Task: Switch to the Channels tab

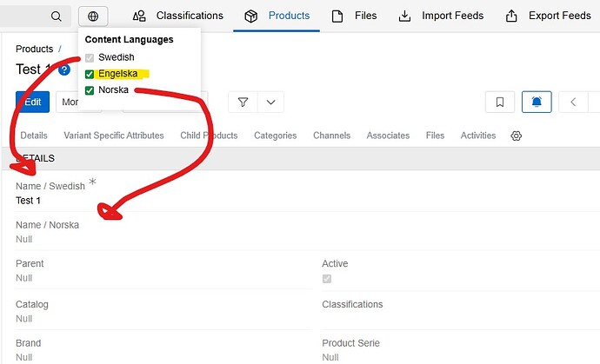Action: (x=332, y=136)
